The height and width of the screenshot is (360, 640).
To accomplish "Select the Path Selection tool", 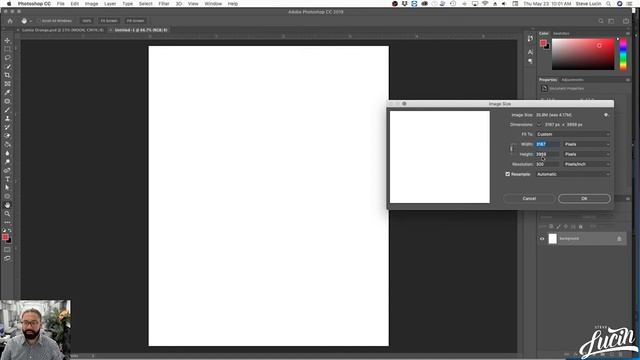I will point(7,188).
